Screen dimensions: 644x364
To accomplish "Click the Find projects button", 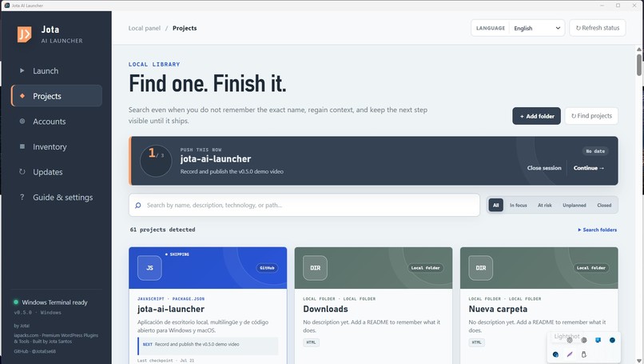I will (x=591, y=116).
